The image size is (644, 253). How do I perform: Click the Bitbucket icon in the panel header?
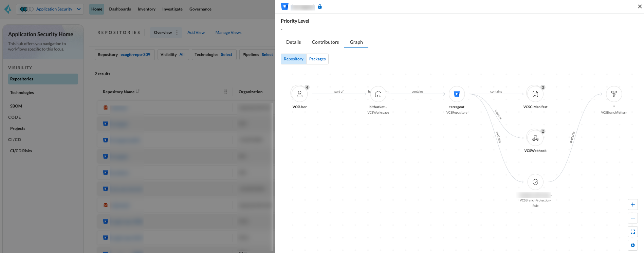pos(285,6)
